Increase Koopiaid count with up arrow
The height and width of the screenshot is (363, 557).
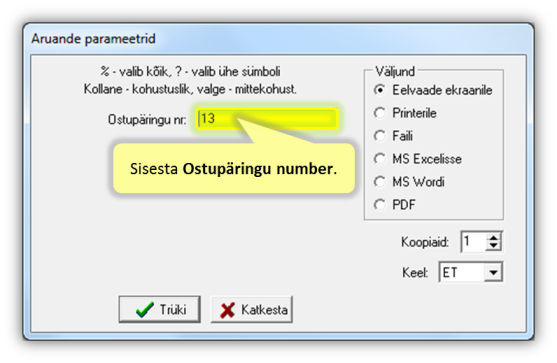point(493,237)
